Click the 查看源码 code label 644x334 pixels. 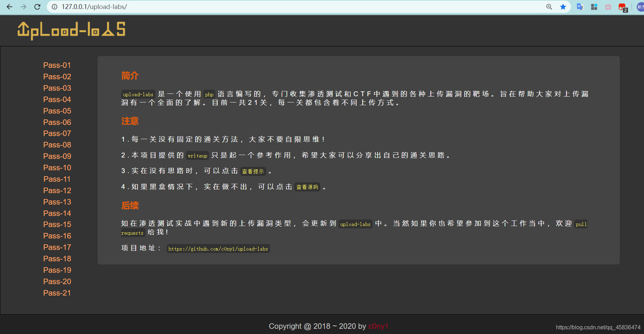[x=307, y=187]
